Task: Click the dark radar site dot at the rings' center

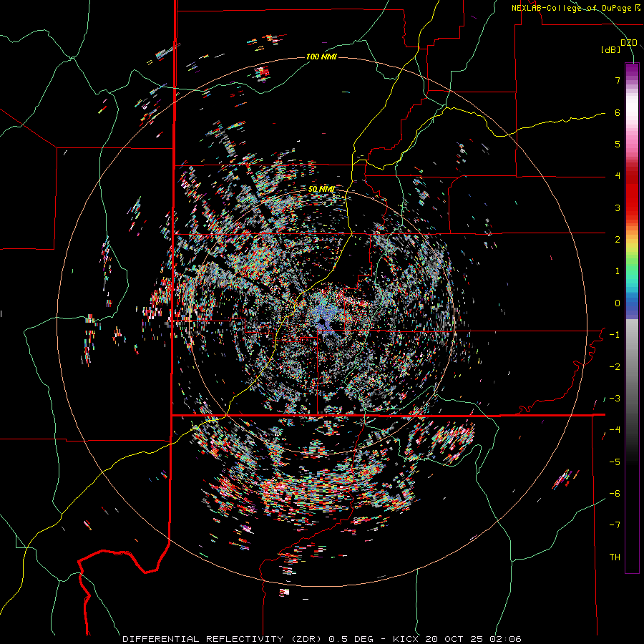Action: [321, 321]
